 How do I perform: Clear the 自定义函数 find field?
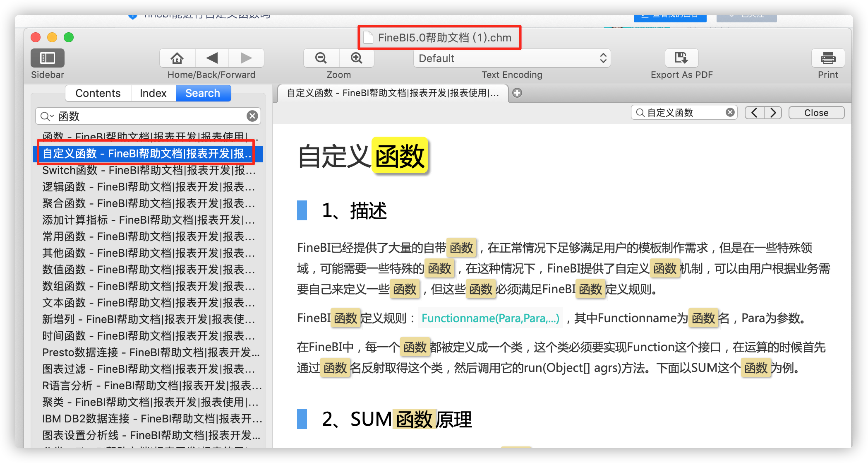point(730,112)
